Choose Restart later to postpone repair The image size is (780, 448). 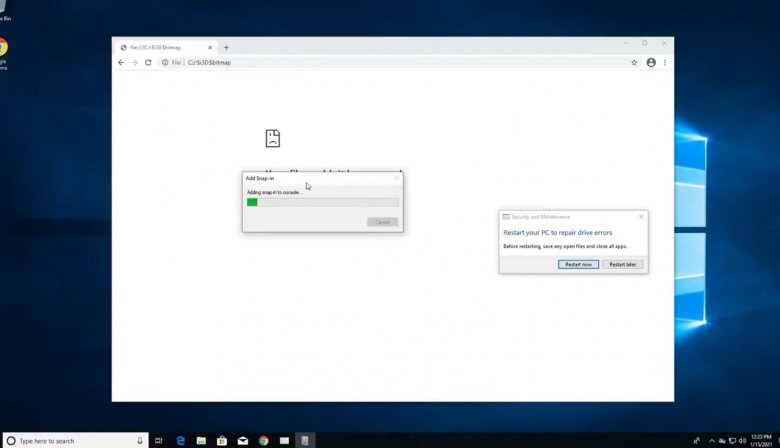pyautogui.click(x=622, y=264)
